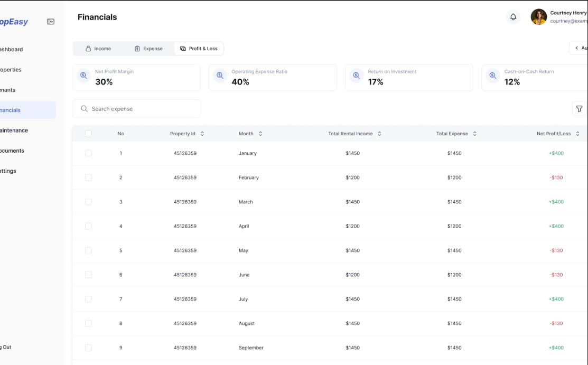Click the Cash-on-Cash Return card icon
The height and width of the screenshot is (365, 588).
(492, 76)
